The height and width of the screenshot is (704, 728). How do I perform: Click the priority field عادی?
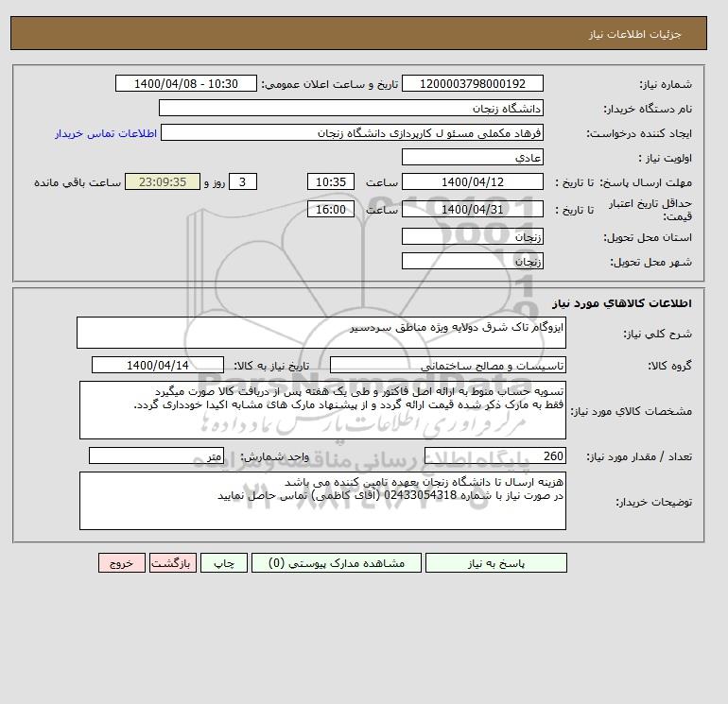click(x=472, y=157)
